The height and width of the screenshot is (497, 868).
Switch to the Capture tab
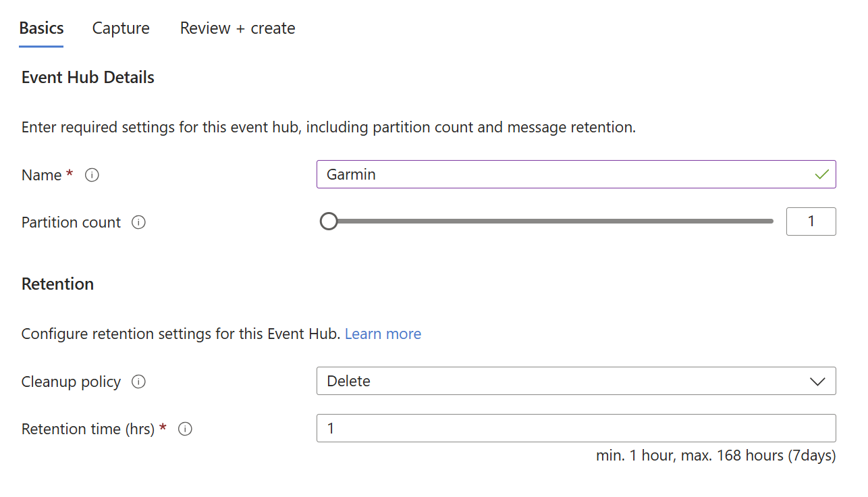tap(121, 28)
